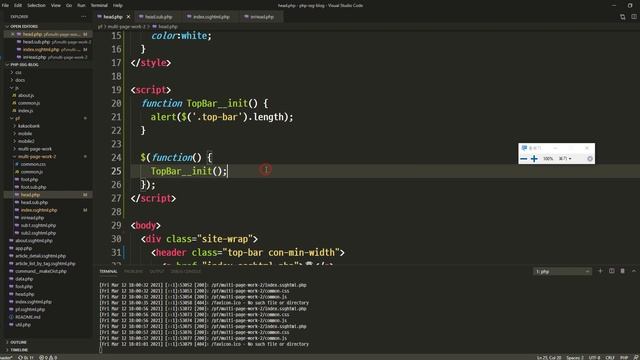
Task: Expand the multi-page-work folder
Action: click(x=35, y=149)
